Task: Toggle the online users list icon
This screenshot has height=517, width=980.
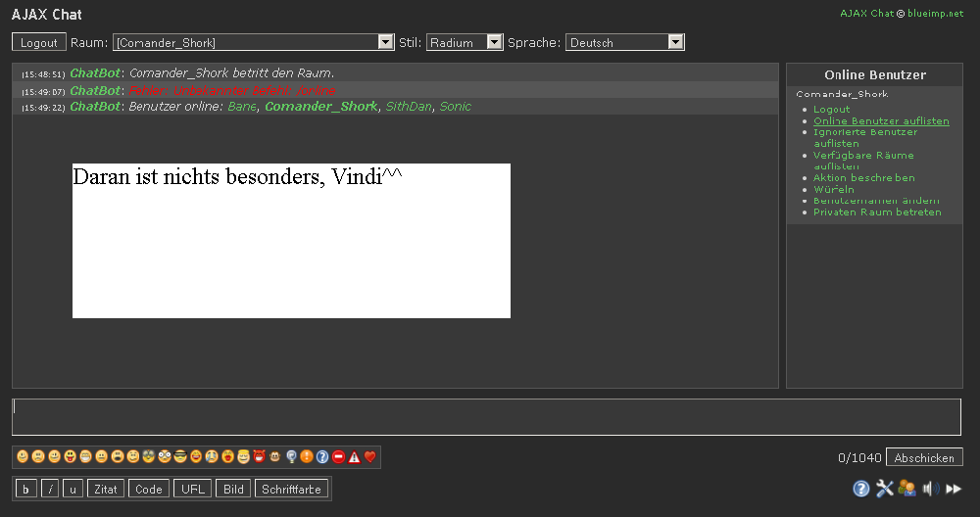Action: point(906,489)
